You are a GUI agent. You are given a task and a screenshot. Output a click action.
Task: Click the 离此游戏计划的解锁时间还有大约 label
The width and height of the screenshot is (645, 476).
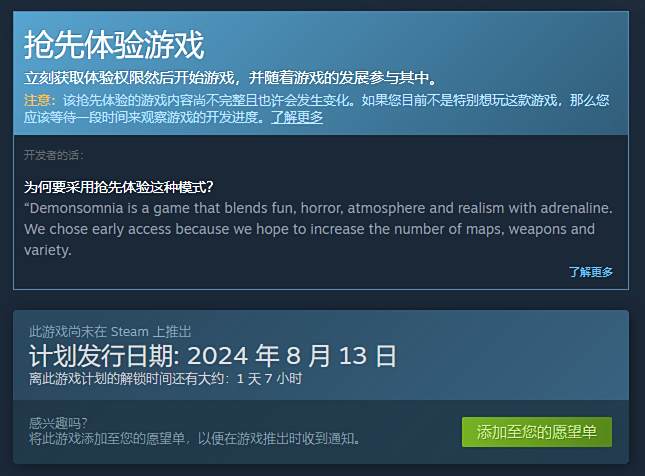(126, 378)
